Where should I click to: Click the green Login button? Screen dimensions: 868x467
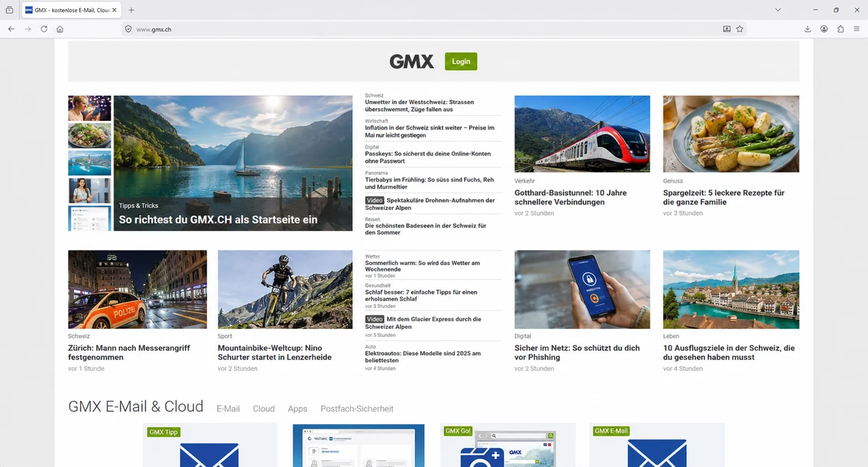(461, 62)
